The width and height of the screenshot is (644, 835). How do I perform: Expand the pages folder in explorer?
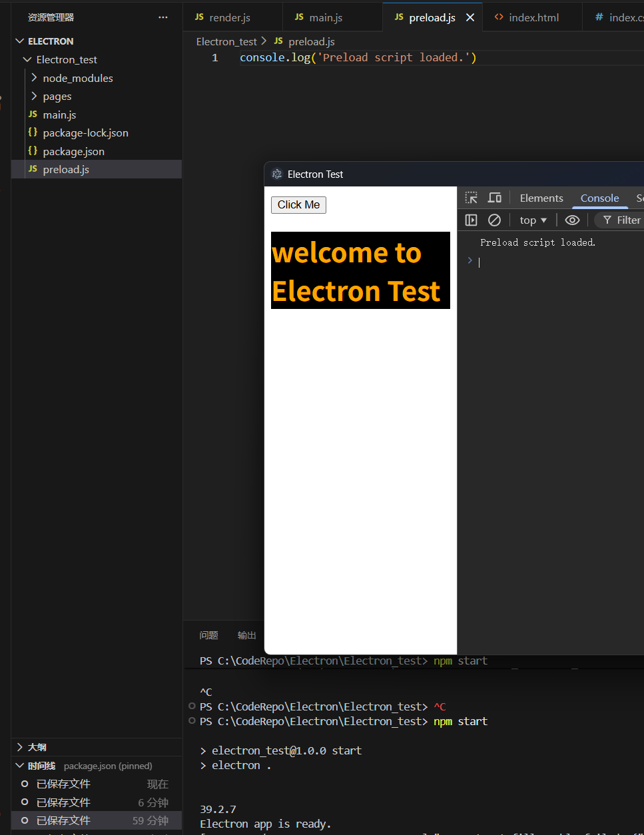pos(57,97)
